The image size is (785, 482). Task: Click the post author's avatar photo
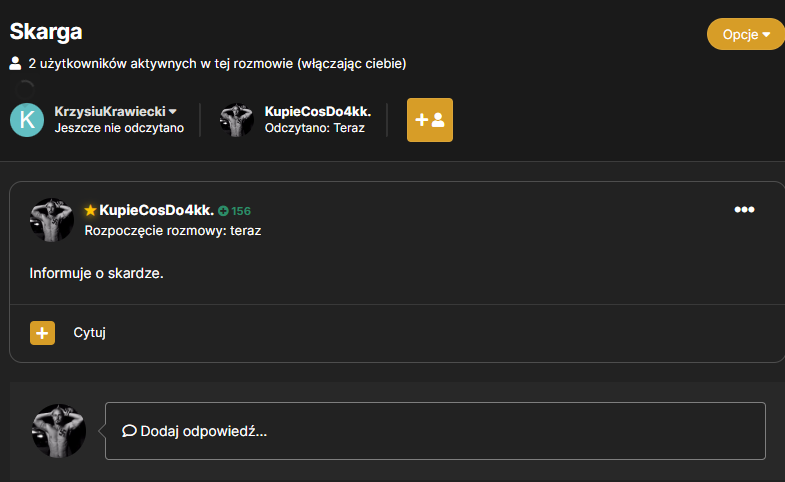pyautogui.click(x=52, y=220)
